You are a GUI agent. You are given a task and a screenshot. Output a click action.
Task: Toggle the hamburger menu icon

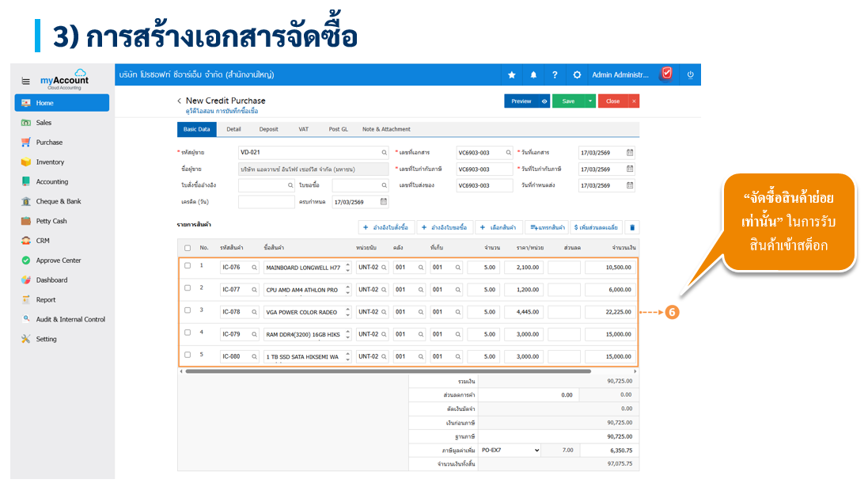click(25, 81)
